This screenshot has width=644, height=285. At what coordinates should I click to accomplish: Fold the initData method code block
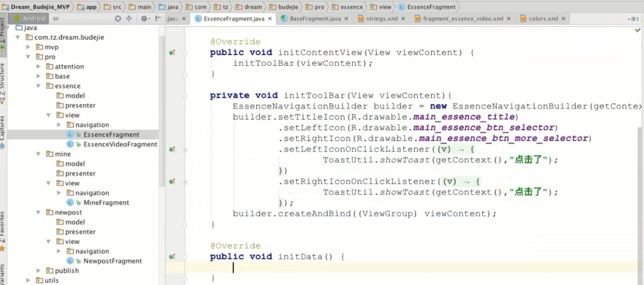click(x=185, y=257)
